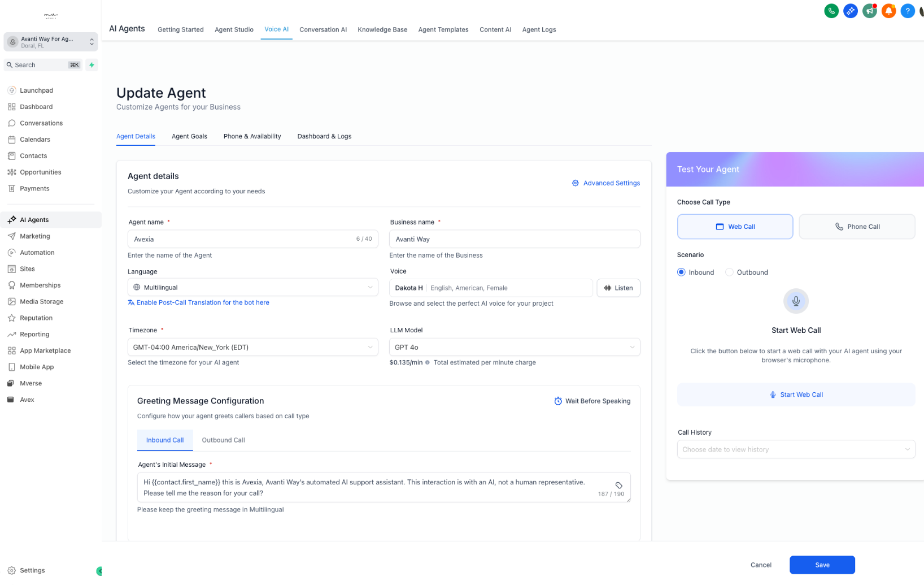Click the Memberships icon in sidebar
This screenshot has width=924, height=585.
(12, 285)
